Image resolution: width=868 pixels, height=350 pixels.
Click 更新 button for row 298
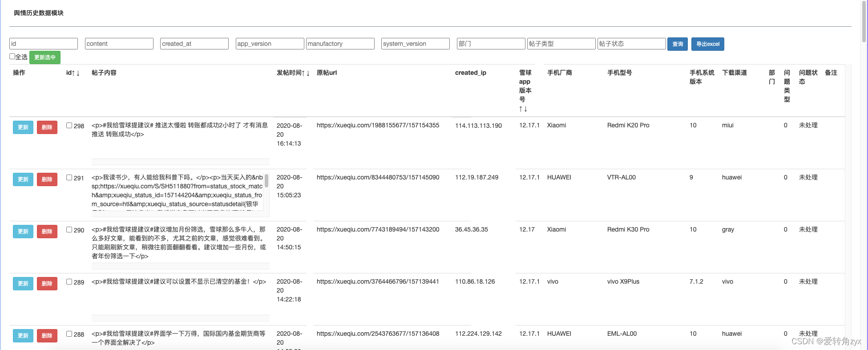pos(23,127)
